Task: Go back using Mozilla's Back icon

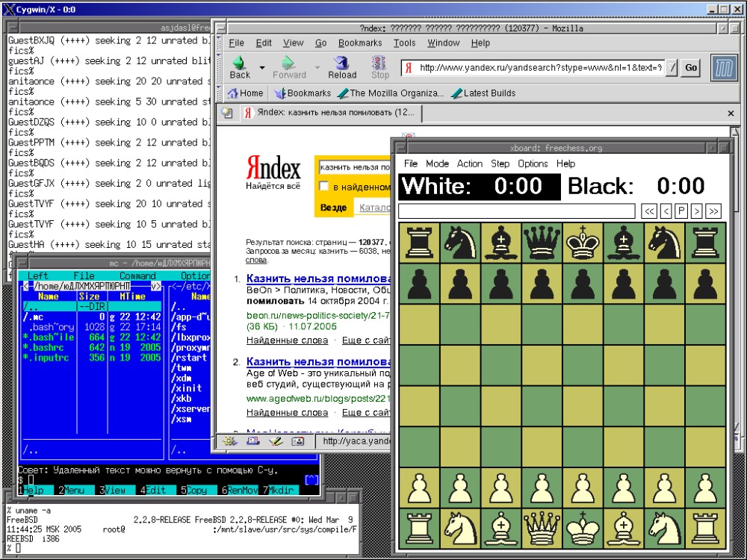Action: point(240,67)
